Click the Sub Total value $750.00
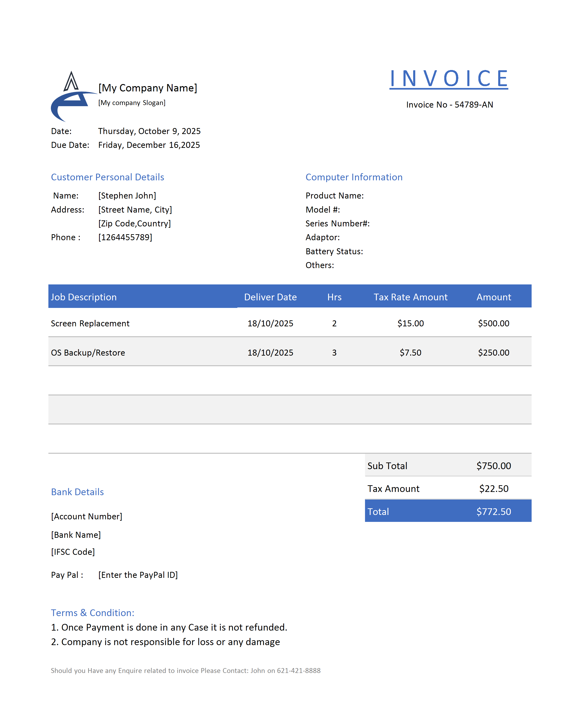The width and height of the screenshot is (580, 728). click(x=494, y=466)
